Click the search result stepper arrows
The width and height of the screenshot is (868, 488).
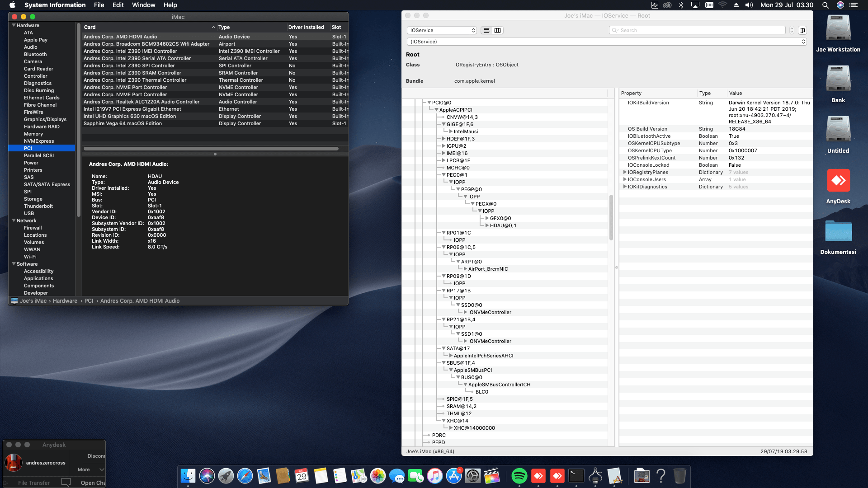point(792,30)
